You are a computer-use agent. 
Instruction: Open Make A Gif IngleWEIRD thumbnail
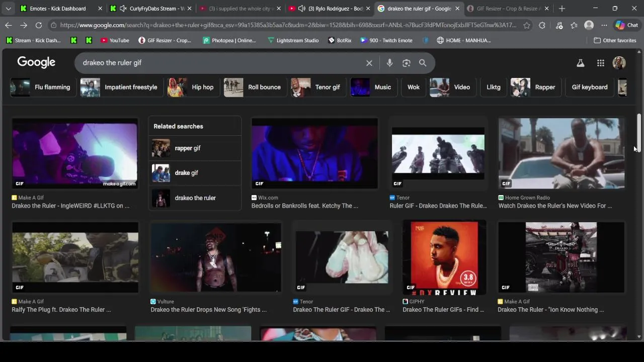coord(75,153)
